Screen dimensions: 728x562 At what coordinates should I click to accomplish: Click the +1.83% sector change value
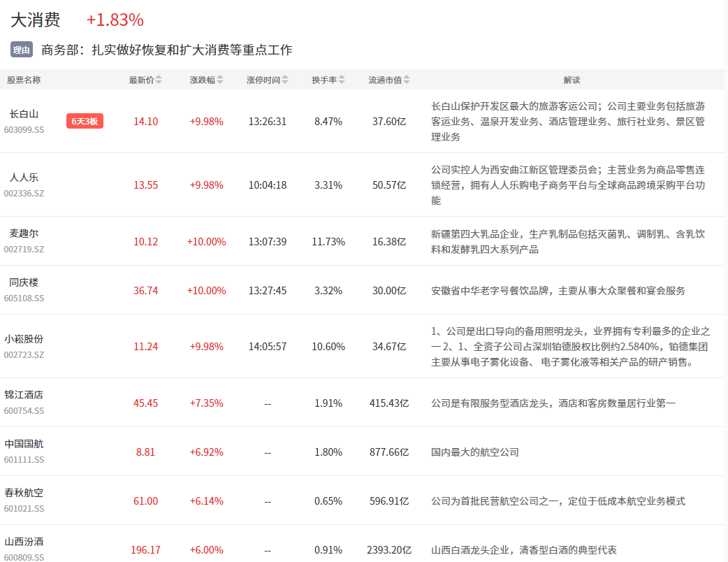pyautogui.click(x=115, y=20)
